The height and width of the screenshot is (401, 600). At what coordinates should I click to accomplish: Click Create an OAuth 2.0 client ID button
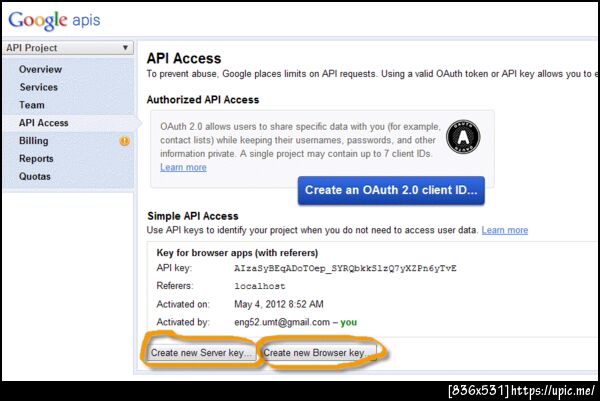pos(391,190)
